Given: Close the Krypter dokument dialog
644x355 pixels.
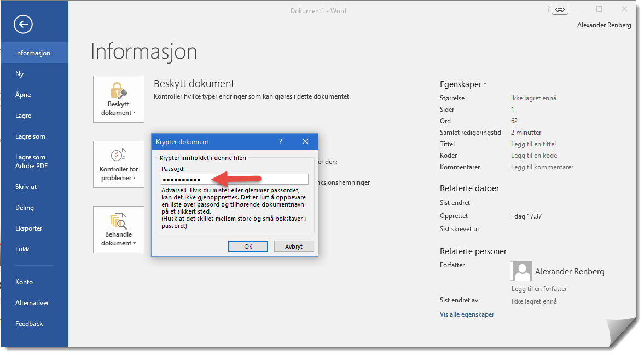Looking at the screenshot, I should pyautogui.click(x=305, y=141).
